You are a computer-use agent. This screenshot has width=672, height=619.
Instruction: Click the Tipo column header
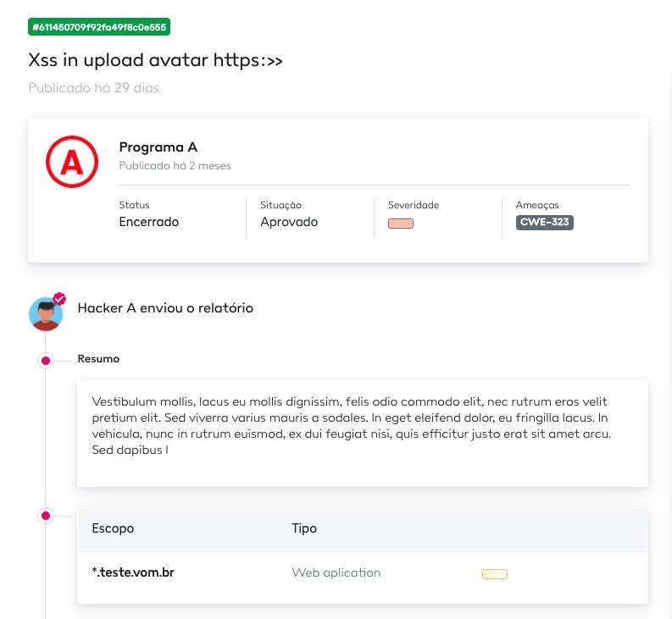coord(304,528)
